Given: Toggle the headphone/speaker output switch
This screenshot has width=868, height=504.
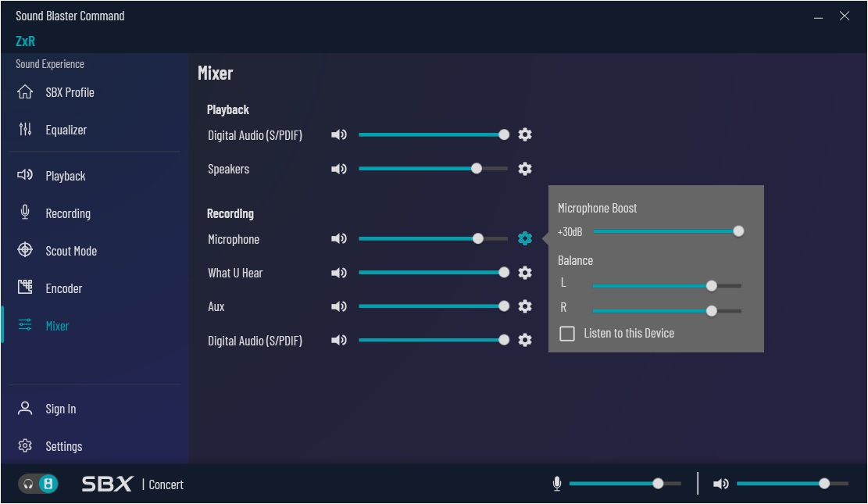Looking at the screenshot, I should point(38,484).
